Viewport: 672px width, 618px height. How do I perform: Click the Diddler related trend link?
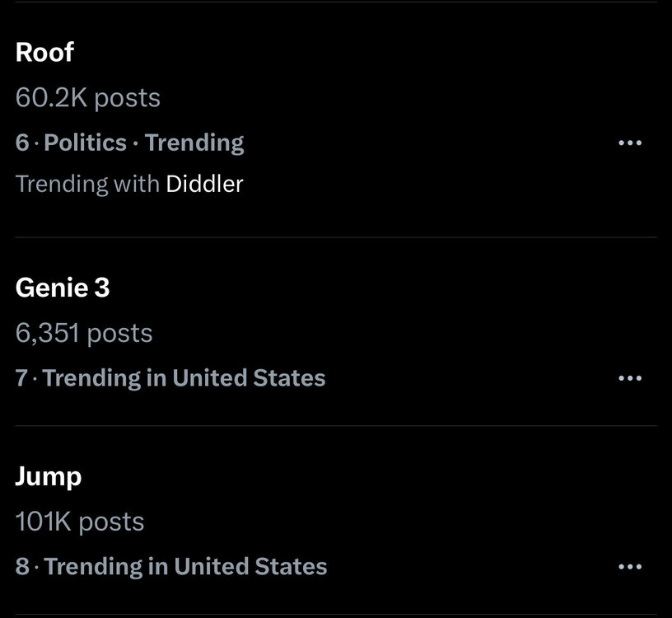point(204,184)
